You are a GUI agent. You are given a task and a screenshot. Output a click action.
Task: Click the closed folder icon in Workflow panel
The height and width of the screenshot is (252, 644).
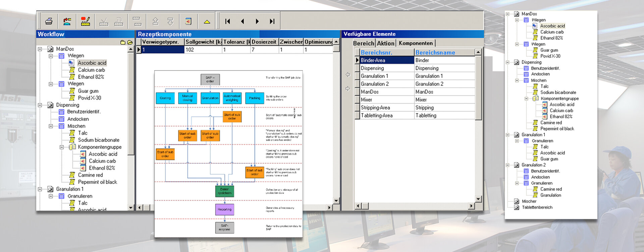123,42
